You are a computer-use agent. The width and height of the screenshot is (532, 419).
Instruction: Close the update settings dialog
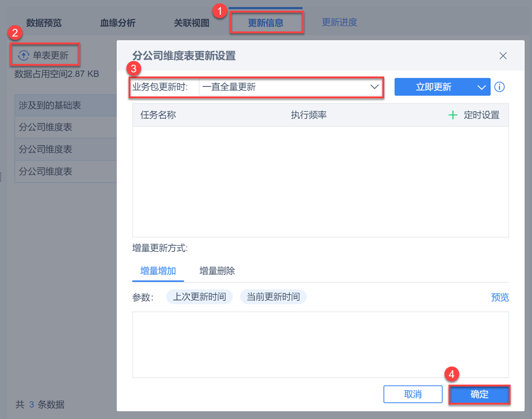(x=503, y=56)
